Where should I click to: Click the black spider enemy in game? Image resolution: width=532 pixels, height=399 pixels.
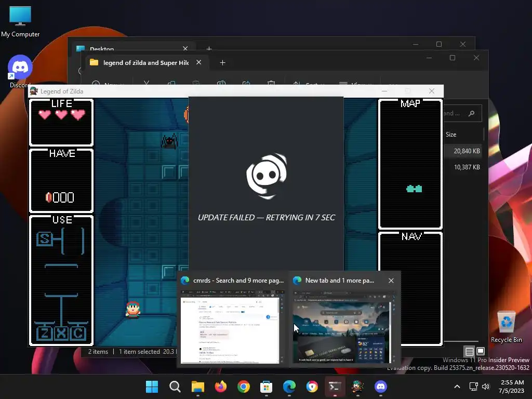coord(169,140)
